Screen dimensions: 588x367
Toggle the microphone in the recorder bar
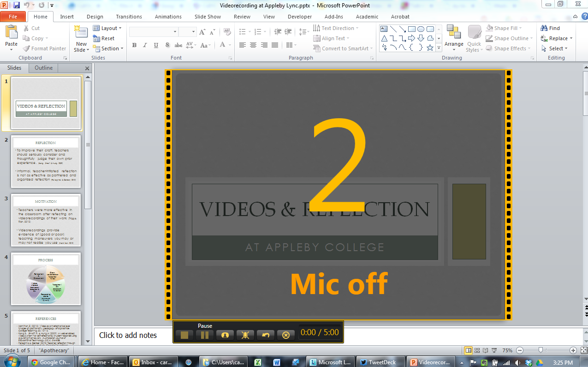coord(245,335)
